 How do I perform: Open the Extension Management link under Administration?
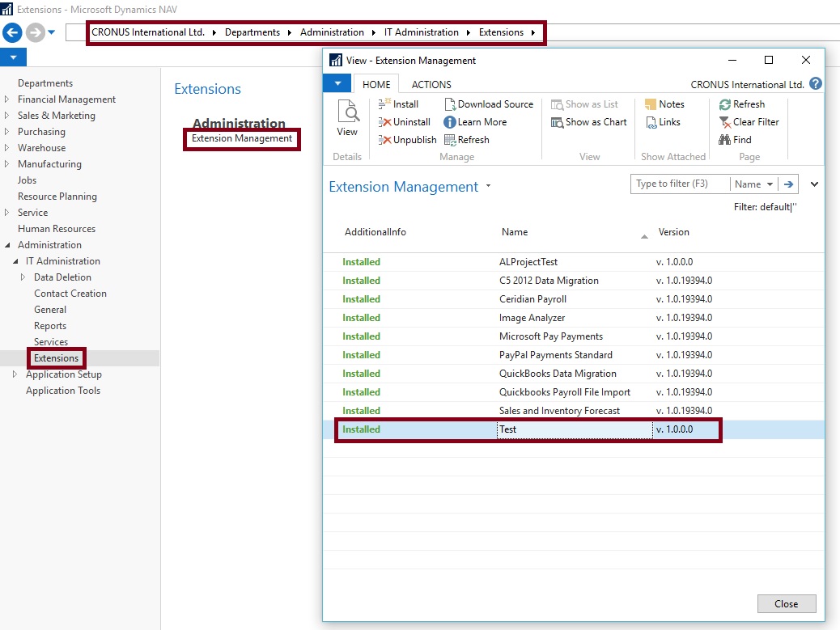click(x=242, y=139)
